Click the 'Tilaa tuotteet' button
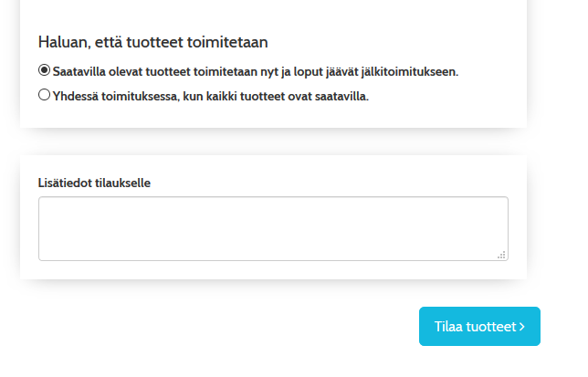588x377 pixels. pyautogui.click(x=479, y=326)
